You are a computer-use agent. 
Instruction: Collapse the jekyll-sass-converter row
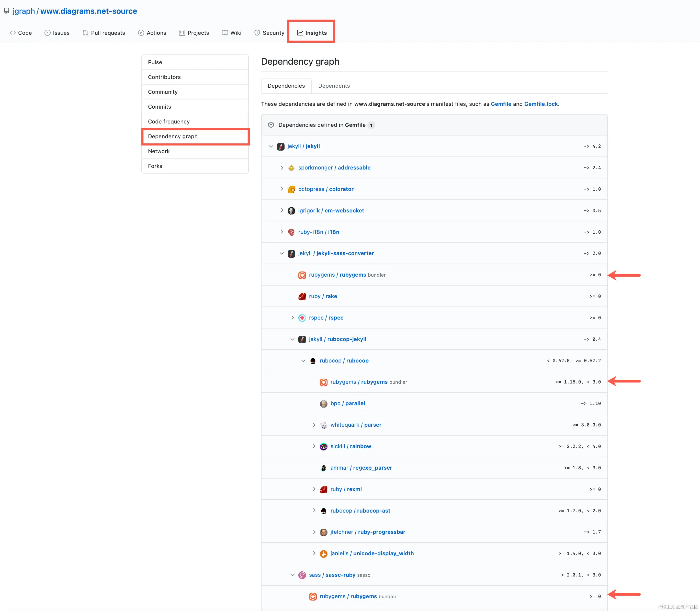tap(282, 253)
